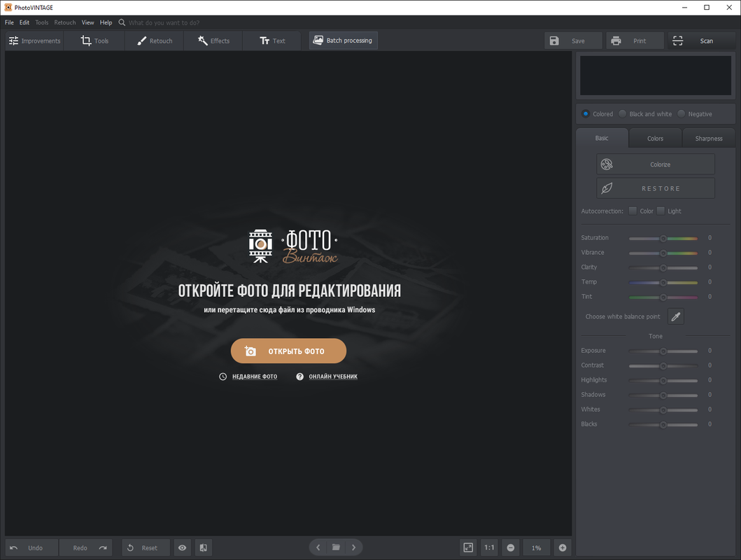Pick white balance point eyedropper
The image size is (741, 560).
(x=676, y=316)
